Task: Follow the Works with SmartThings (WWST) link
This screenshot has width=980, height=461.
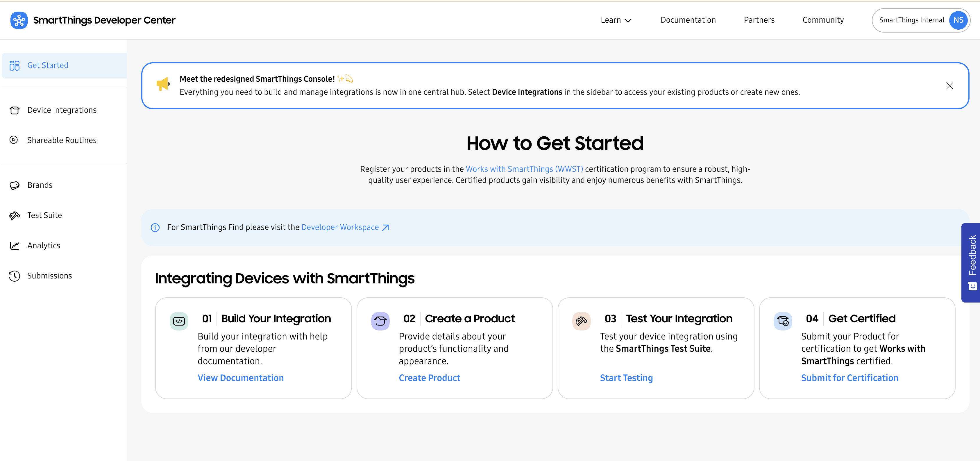Action: click(x=524, y=169)
